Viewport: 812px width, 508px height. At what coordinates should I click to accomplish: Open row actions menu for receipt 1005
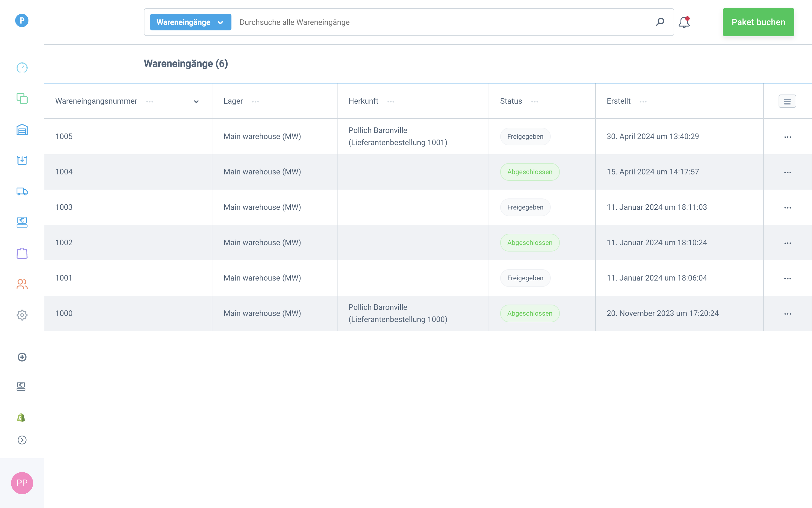click(787, 137)
